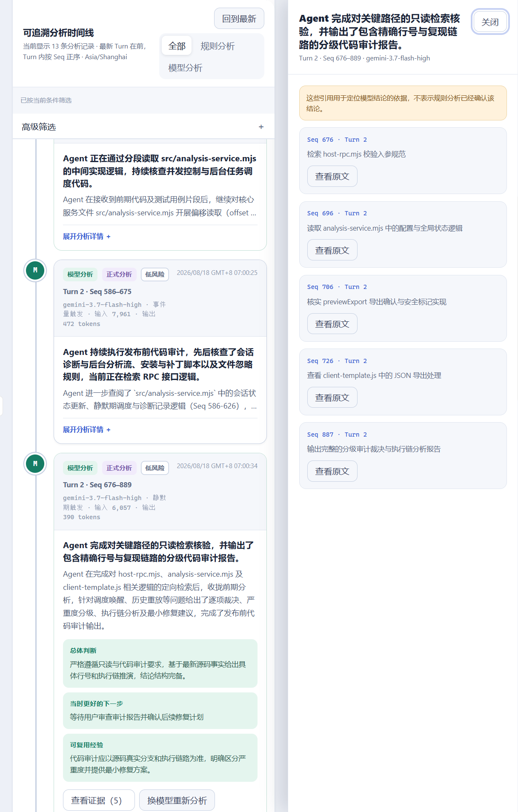
Task: Click the 总体判断 summary box
Action: click(160, 663)
